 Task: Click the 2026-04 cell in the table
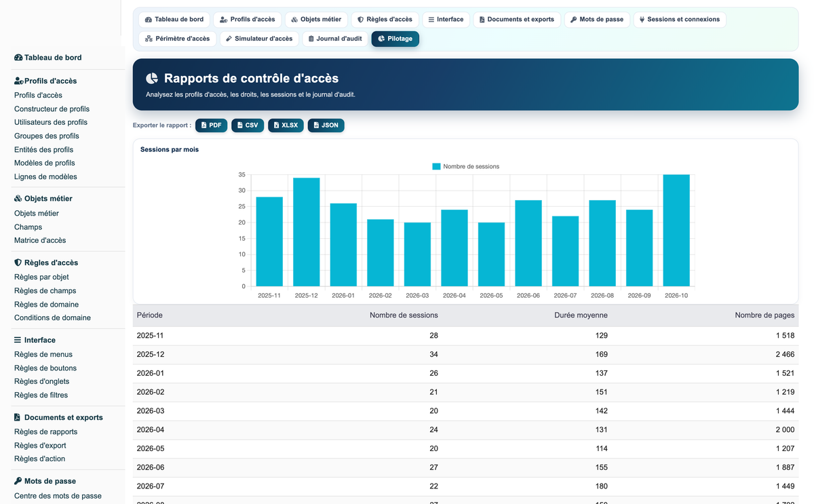click(151, 430)
